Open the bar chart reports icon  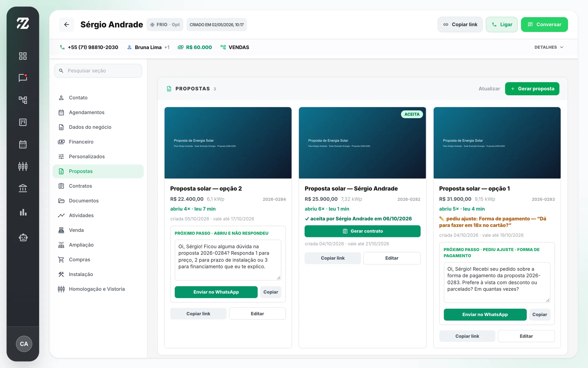(23, 212)
